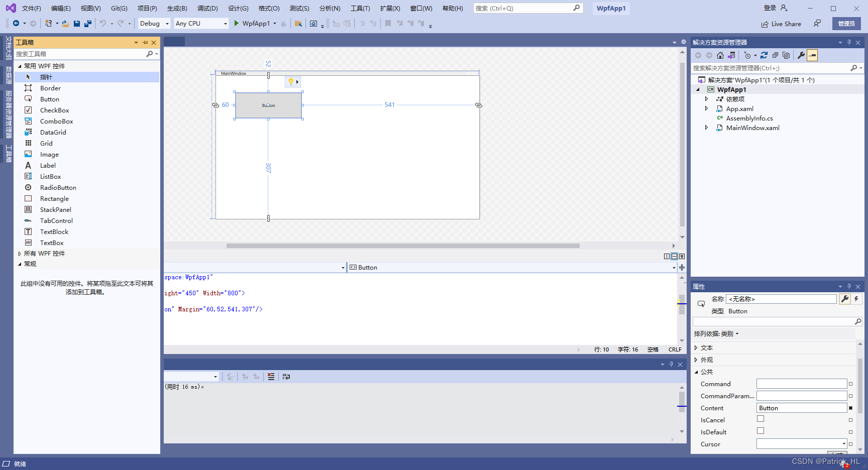Screen dimensions: 868x470
Task: Toggle auto-hide pin on Properties panel
Action: [x=849, y=286]
